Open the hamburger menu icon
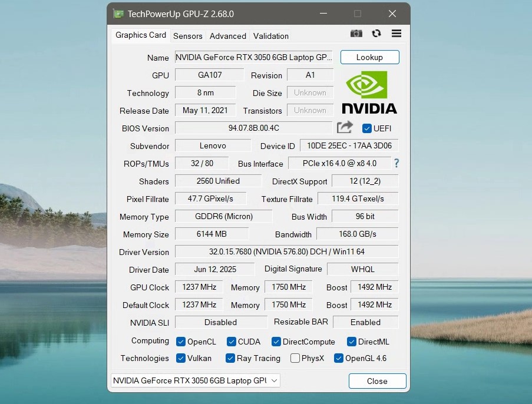This screenshot has height=404, width=532. pyautogui.click(x=396, y=34)
